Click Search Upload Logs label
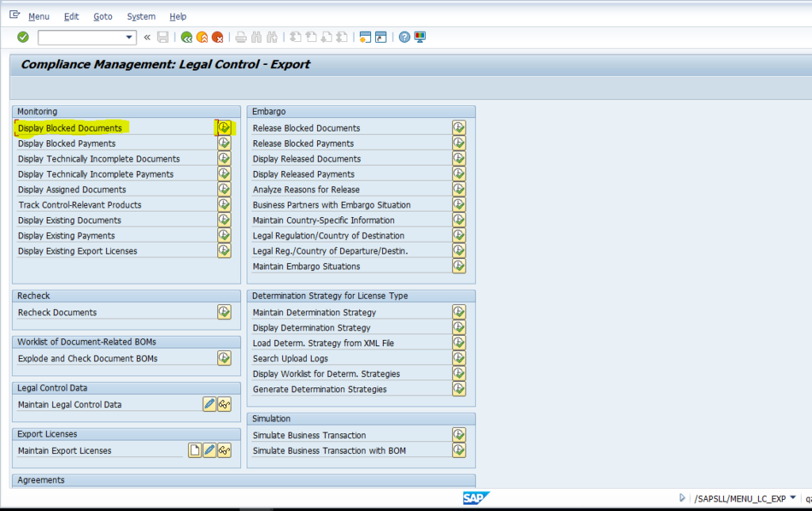 290,358
